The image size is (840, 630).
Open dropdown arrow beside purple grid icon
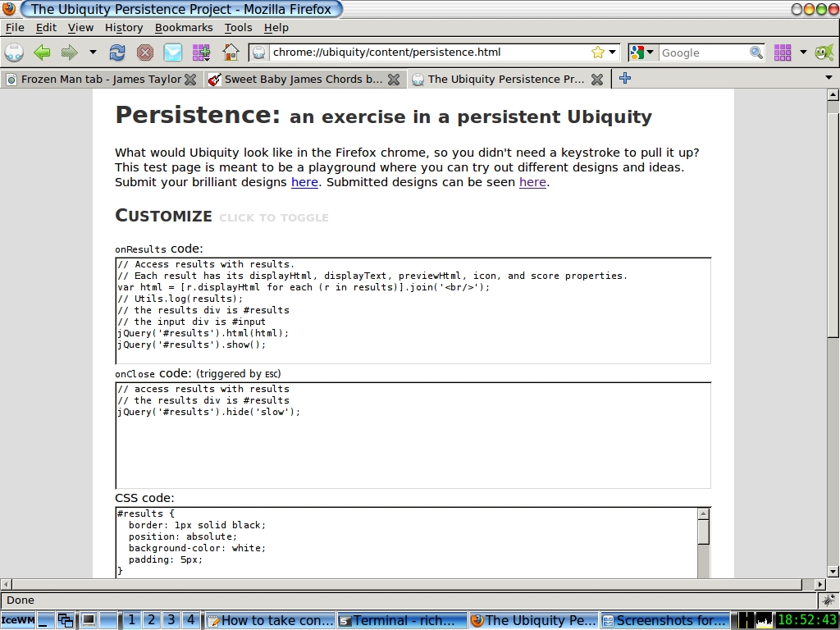tap(803, 52)
